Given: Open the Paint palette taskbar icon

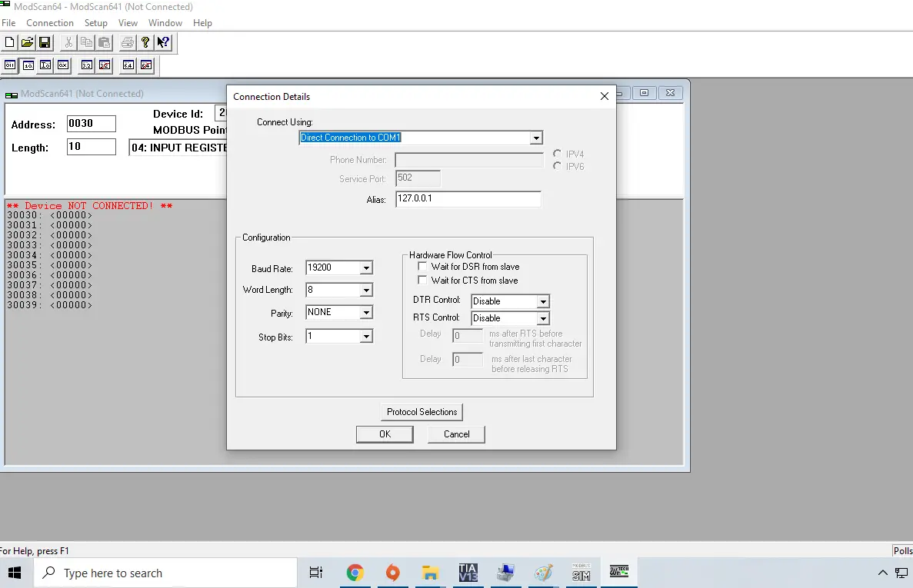Looking at the screenshot, I should (x=543, y=573).
